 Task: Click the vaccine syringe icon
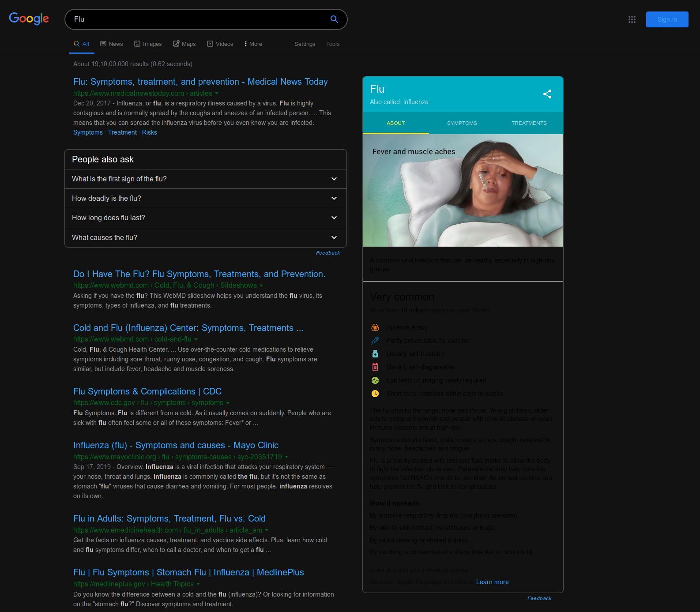375,341
